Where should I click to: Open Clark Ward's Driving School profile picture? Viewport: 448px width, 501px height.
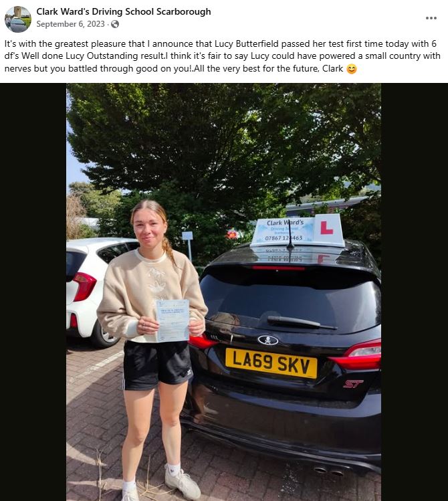click(18, 19)
